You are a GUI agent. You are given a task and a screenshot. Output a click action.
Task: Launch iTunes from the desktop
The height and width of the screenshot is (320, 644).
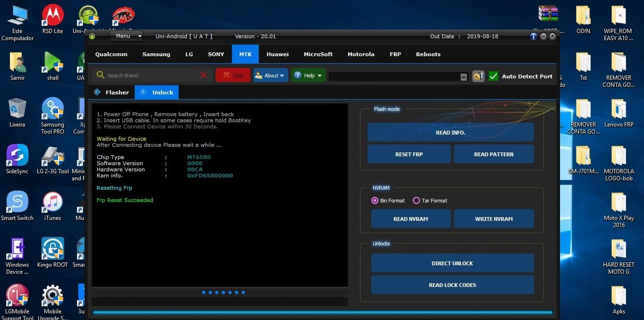click(53, 206)
